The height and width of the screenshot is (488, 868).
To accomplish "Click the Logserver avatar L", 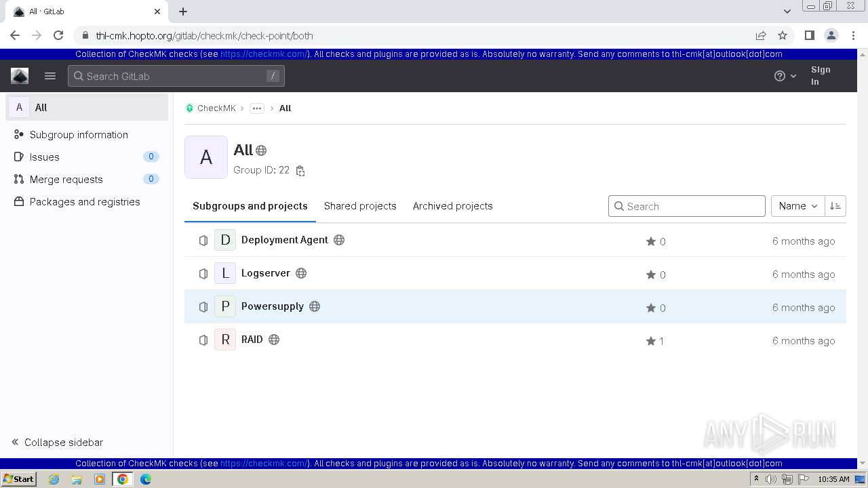I will click(225, 273).
